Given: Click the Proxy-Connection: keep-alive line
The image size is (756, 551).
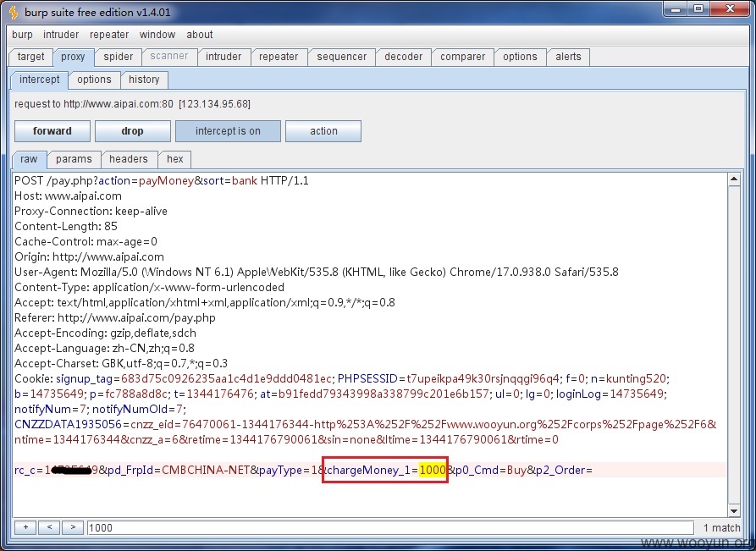Looking at the screenshot, I should tap(91, 212).
